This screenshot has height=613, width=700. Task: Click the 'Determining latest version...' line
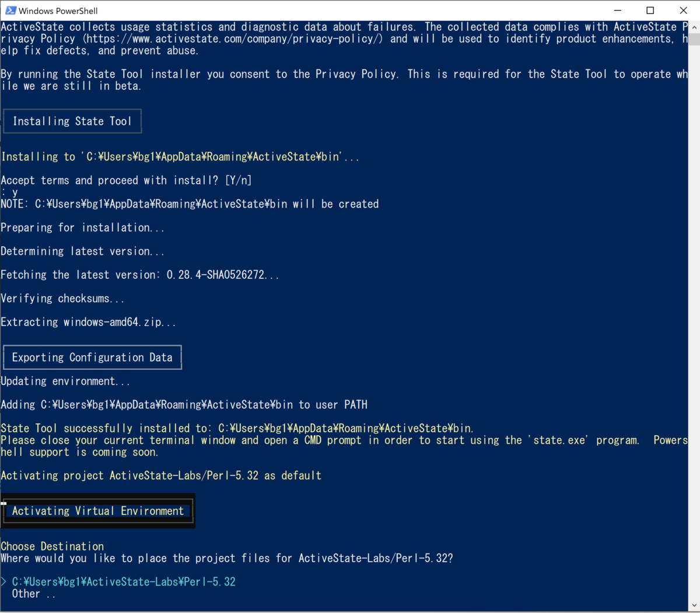pyautogui.click(x=82, y=251)
